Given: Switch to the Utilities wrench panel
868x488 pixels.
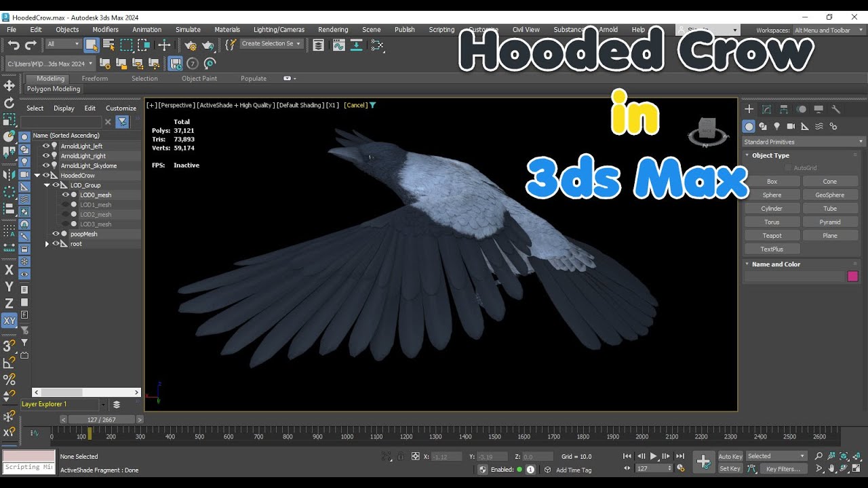Looking at the screenshot, I should 836,109.
